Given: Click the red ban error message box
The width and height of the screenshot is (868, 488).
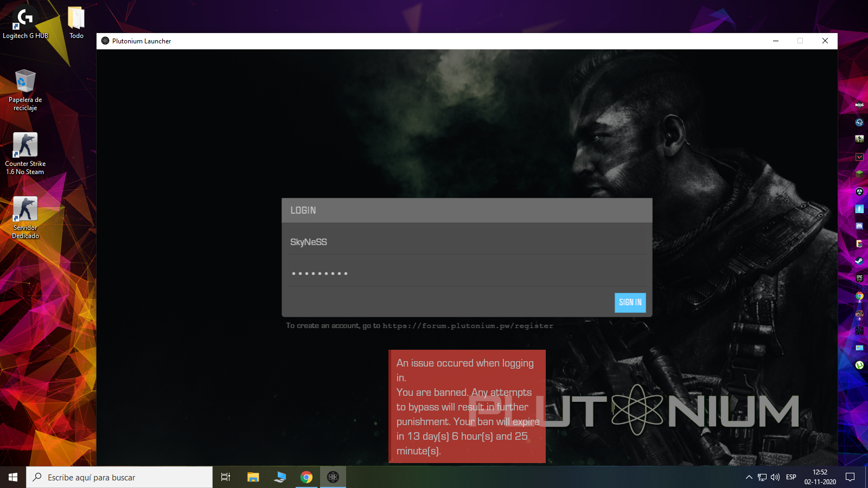Looking at the screenshot, I should pos(467,407).
